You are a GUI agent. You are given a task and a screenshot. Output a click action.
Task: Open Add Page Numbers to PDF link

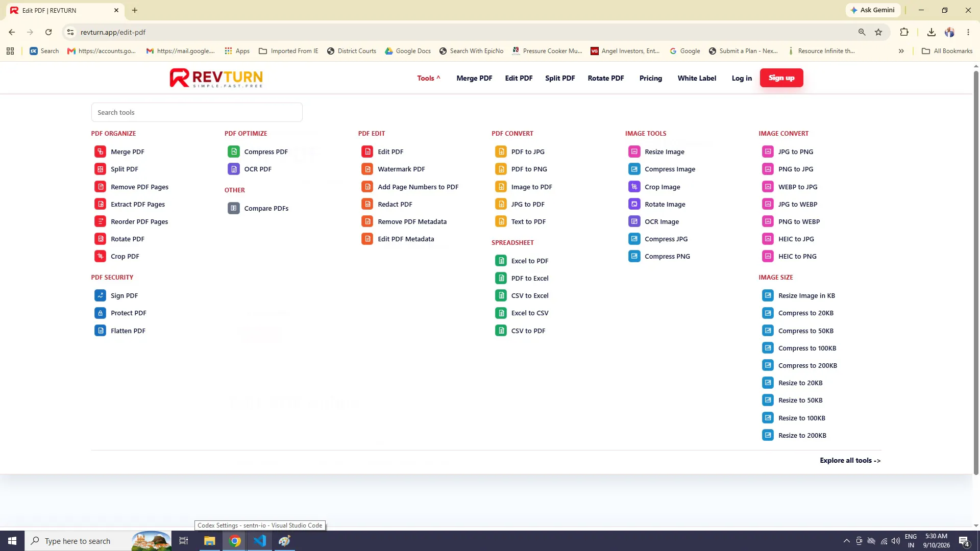pos(418,187)
